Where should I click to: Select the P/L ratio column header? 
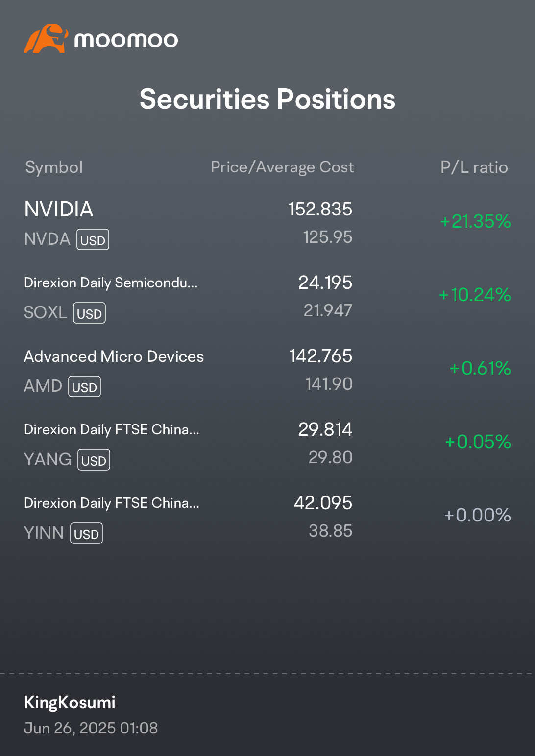pyautogui.click(x=474, y=167)
